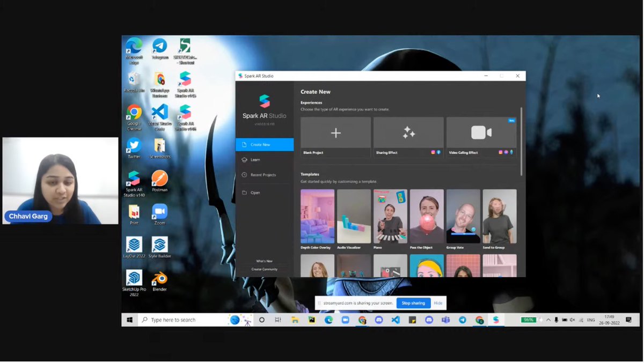Open the Piano template

tap(390, 219)
